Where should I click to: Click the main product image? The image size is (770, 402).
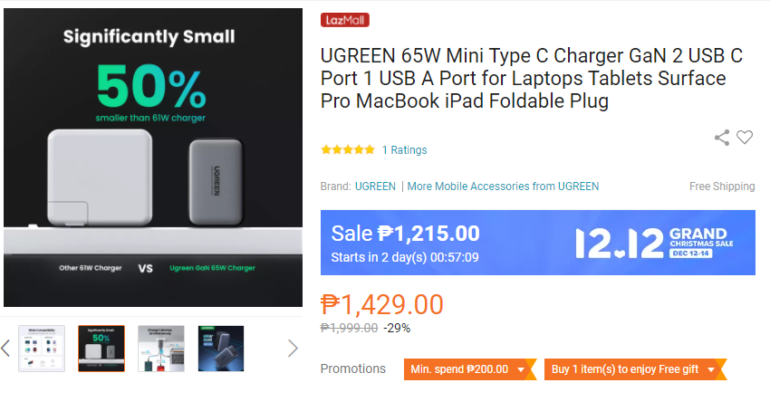(151, 157)
